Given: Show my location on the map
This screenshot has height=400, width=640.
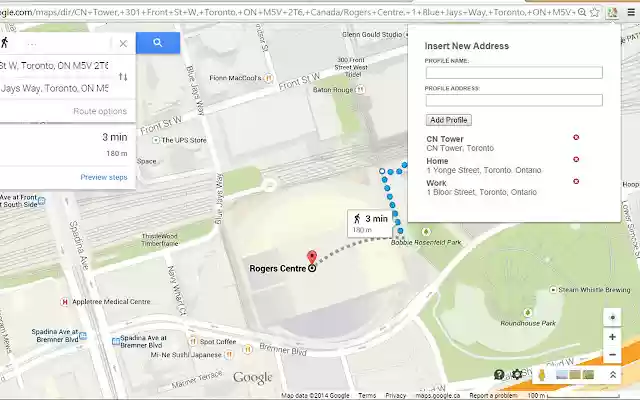Looking at the screenshot, I should pyautogui.click(x=612, y=318).
